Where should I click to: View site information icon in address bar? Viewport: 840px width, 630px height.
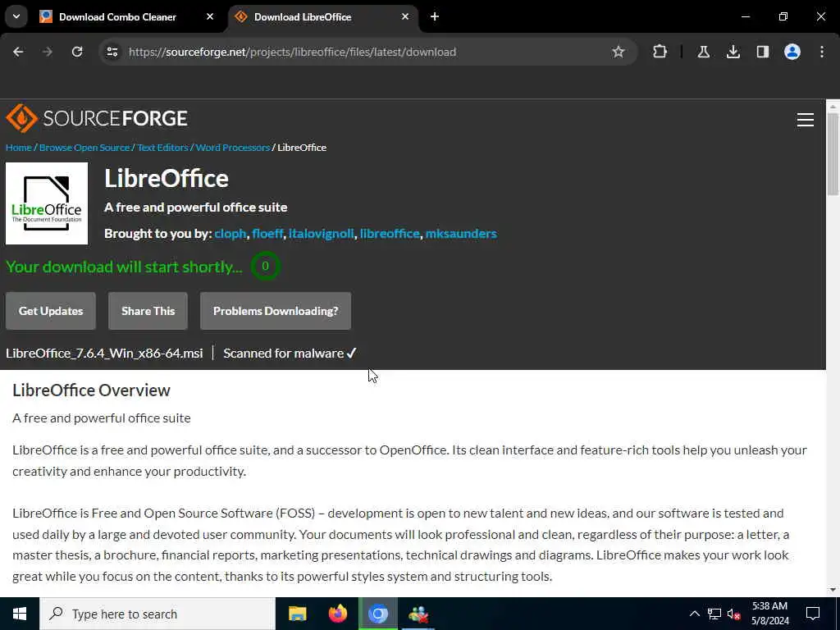pyautogui.click(x=112, y=52)
